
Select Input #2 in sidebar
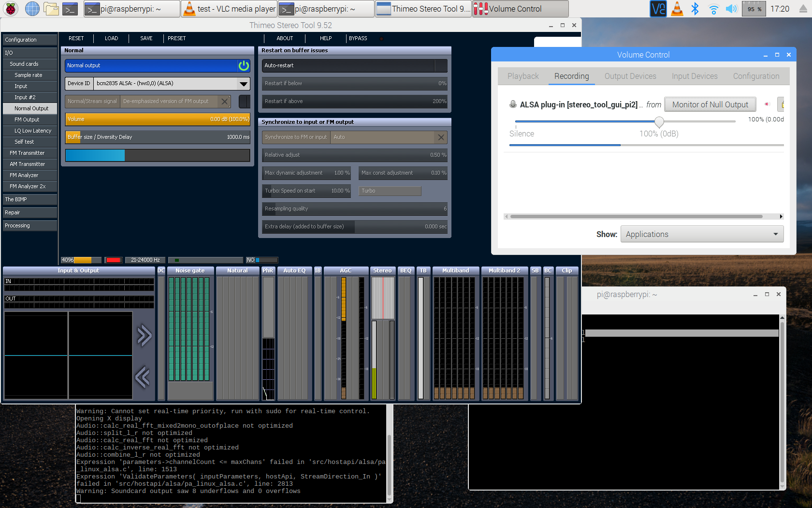(x=30, y=97)
